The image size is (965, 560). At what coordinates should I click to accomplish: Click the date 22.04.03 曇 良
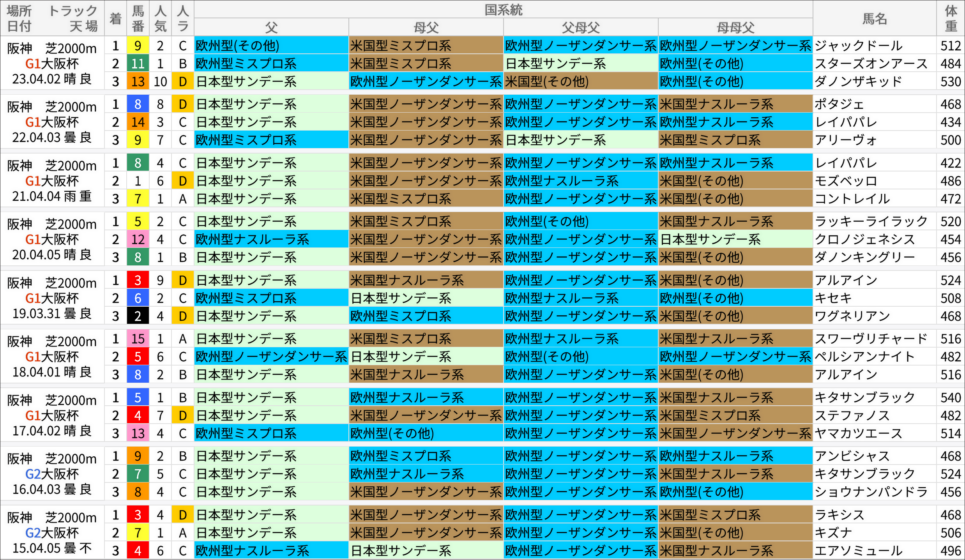[52, 138]
